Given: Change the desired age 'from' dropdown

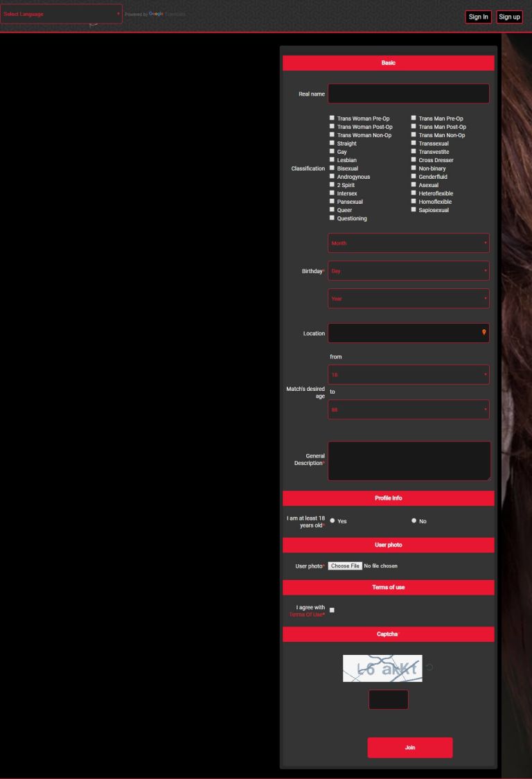Looking at the screenshot, I should (408, 375).
